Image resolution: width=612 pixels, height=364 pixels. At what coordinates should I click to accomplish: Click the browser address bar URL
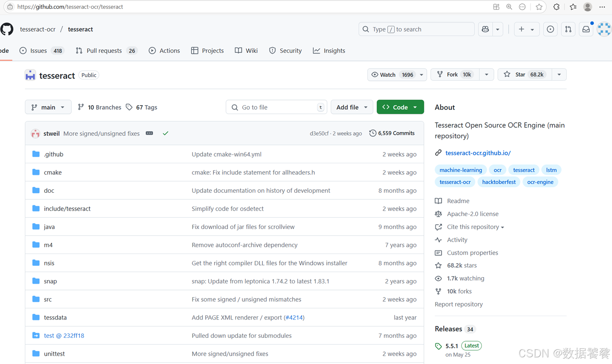point(70,7)
